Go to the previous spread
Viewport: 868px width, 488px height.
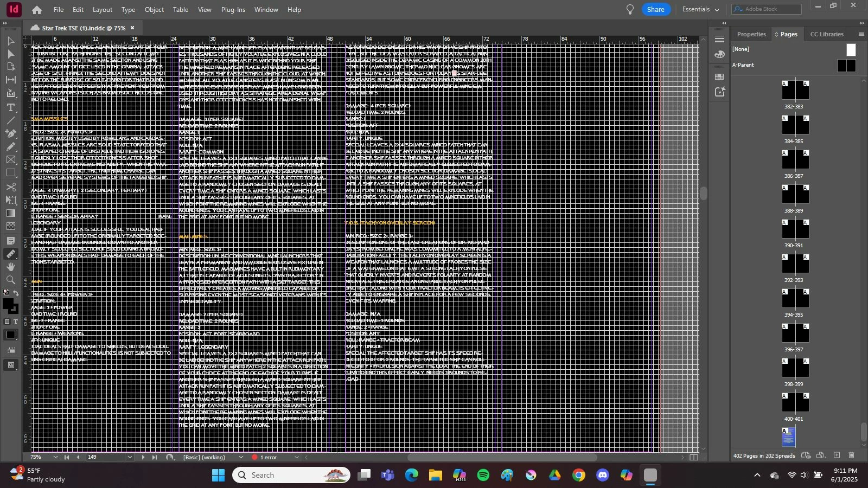coord(78,457)
